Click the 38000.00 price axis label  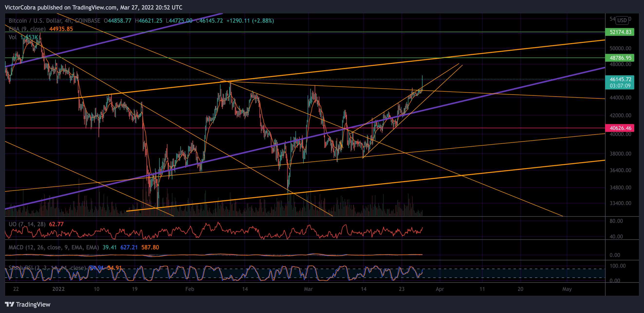[x=620, y=154]
